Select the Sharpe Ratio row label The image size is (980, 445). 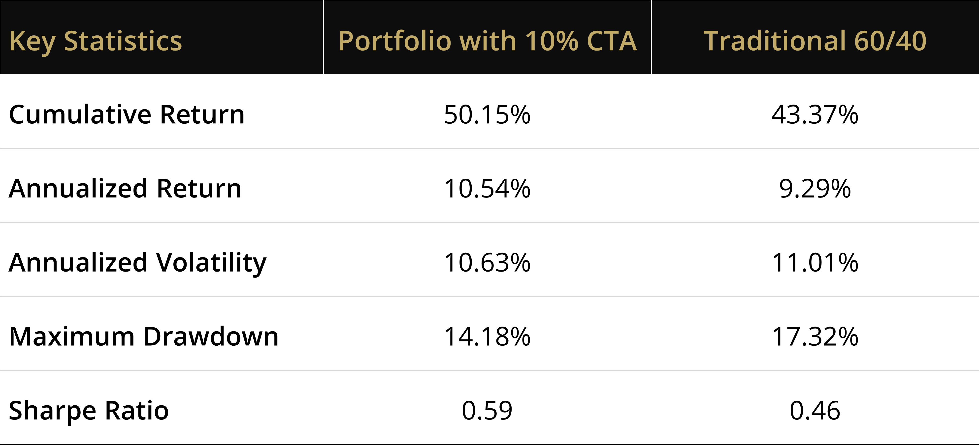pyautogui.click(x=89, y=411)
